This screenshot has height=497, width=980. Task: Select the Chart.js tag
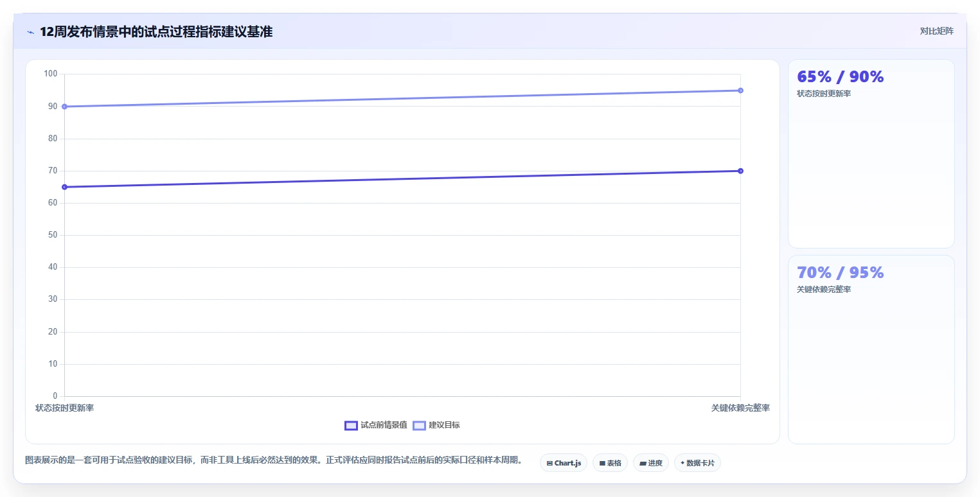564,463
